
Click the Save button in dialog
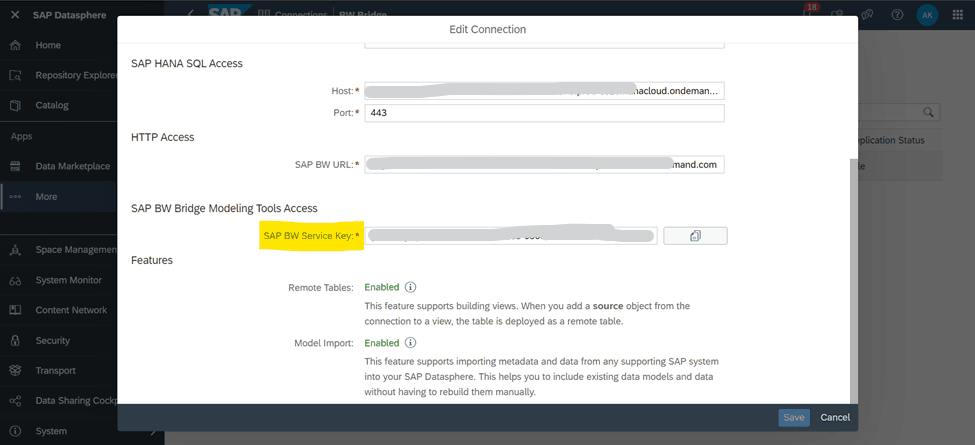[x=794, y=418]
